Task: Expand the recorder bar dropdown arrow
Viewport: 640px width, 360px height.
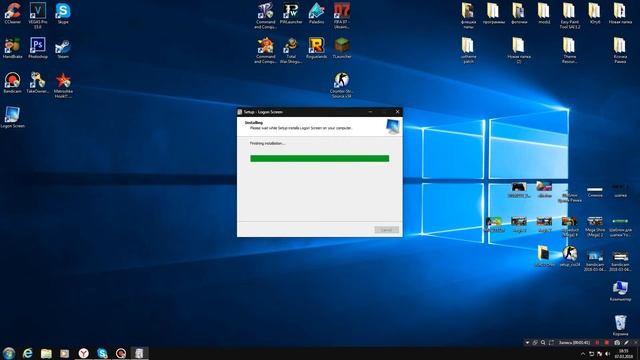Action: click(527, 342)
